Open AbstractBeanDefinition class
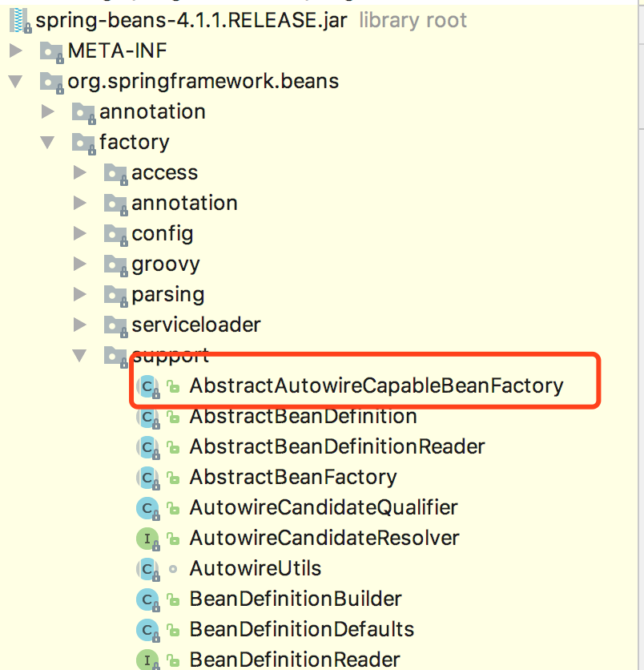Image resolution: width=644 pixels, height=670 pixels. 304,417
